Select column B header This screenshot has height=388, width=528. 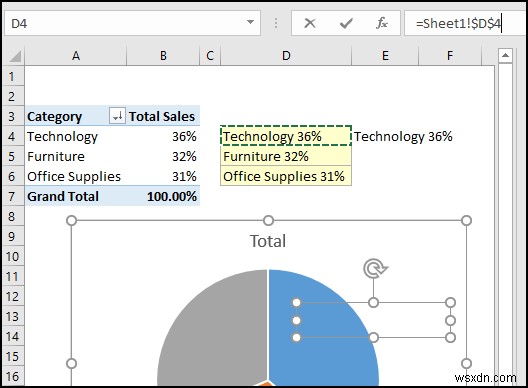click(x=163, y=56)
